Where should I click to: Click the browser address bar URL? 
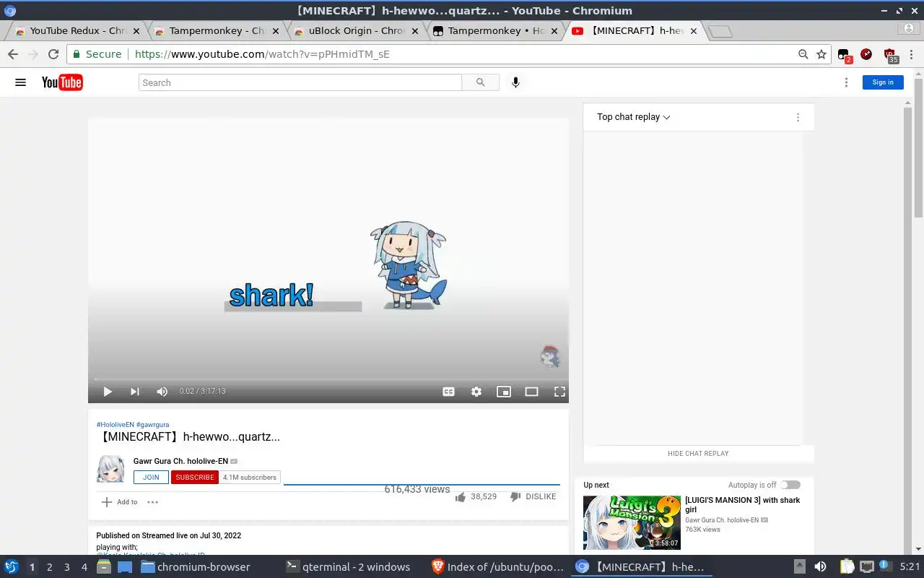click(x=262, y=54)
